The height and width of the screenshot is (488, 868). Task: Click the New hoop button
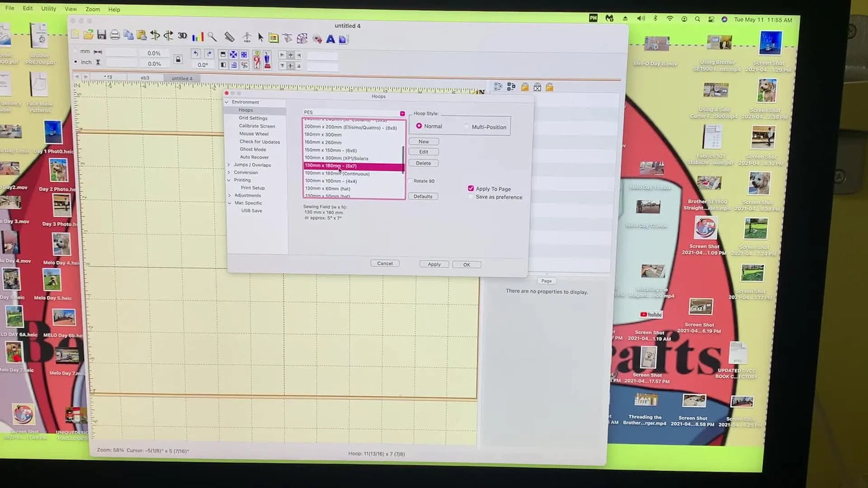(x=424, y=141)
